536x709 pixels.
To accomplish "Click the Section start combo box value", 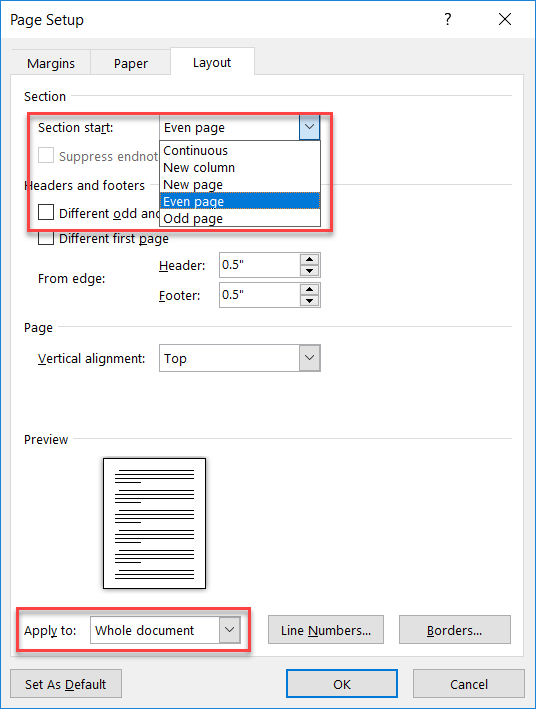I will click(x=229, y=128).
